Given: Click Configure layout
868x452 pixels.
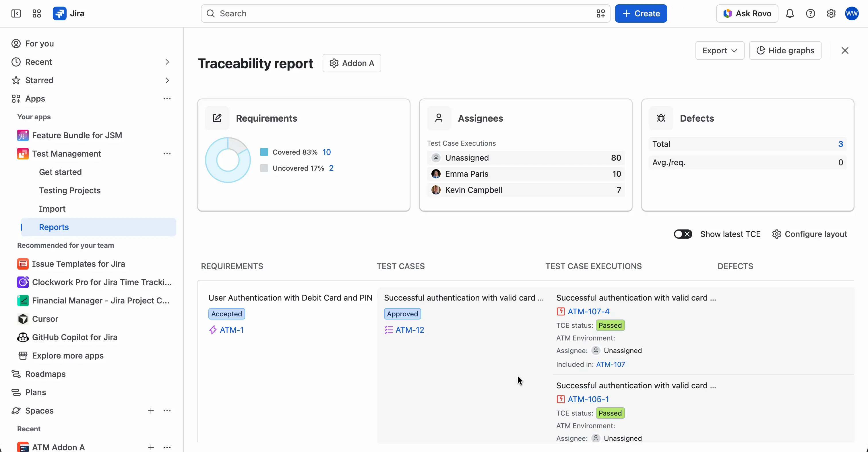Looking at the screenshot, I should click(809, 234).
